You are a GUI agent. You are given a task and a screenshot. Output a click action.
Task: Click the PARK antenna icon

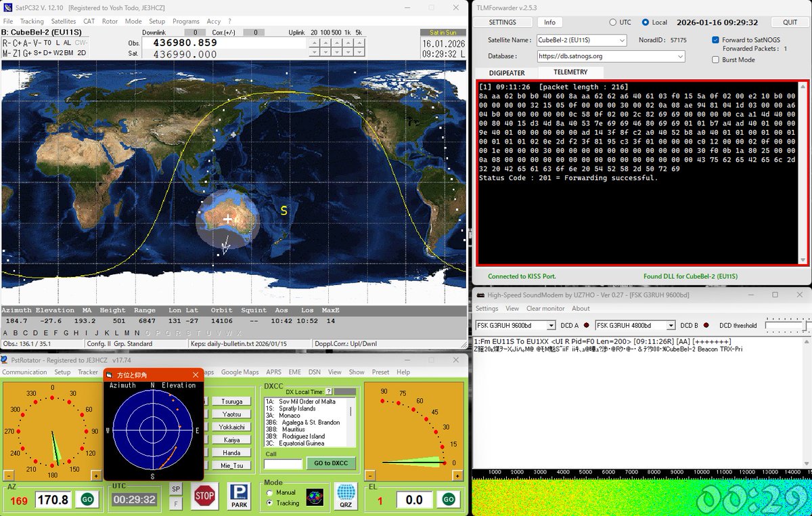point(239,496)
